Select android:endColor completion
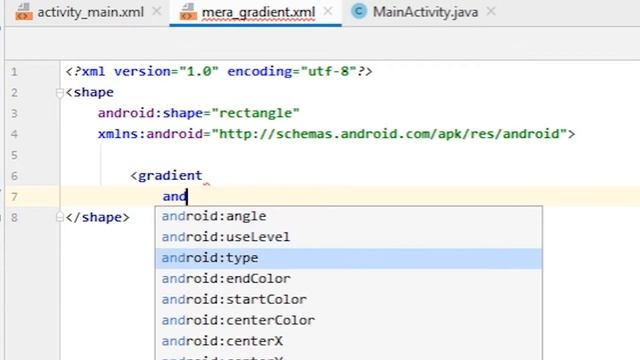 coord(349,279)
